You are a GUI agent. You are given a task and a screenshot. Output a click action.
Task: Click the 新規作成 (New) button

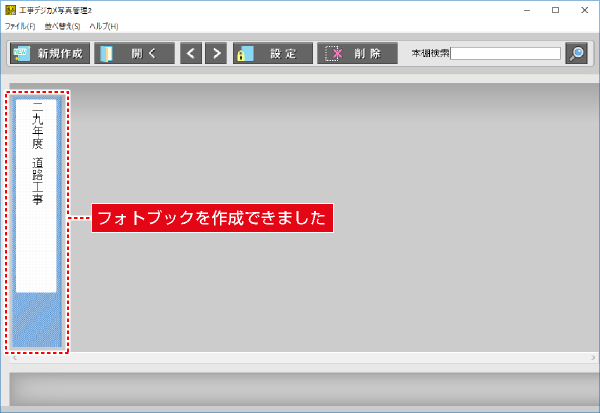(50, 53)
